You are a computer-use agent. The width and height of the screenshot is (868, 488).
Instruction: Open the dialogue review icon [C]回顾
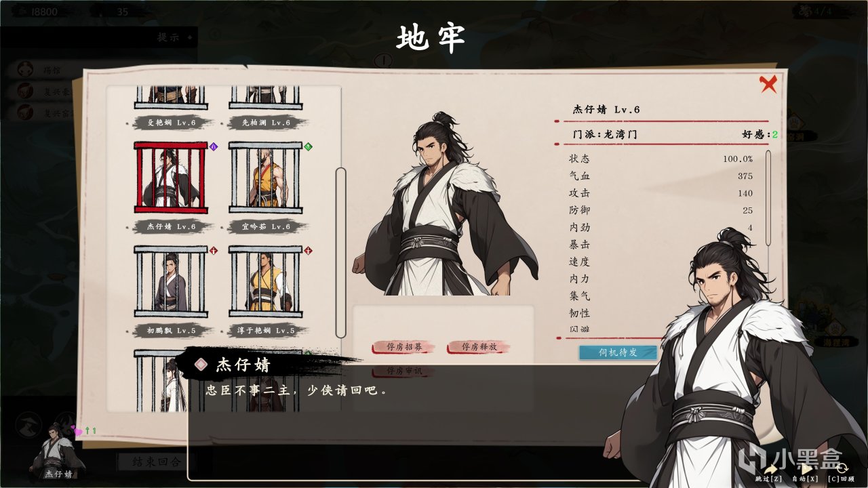coord(842,468)
